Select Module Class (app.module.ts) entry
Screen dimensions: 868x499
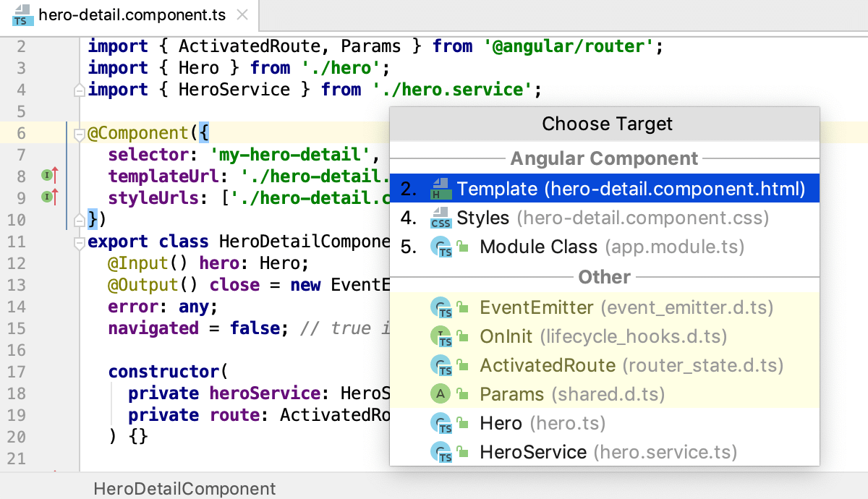click(x=605, y=247)
